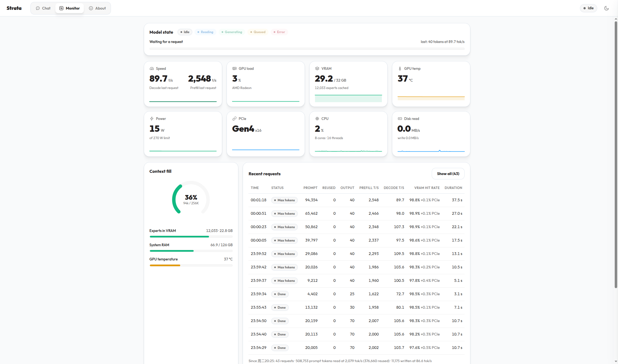Open the Chat tab
The image size is (618, 364).
[43, 8]
